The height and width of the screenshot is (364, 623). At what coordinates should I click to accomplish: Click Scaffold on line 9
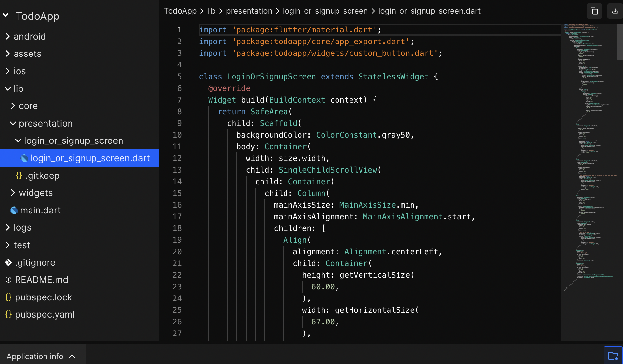pyautogui.click(x=278, y=123)
